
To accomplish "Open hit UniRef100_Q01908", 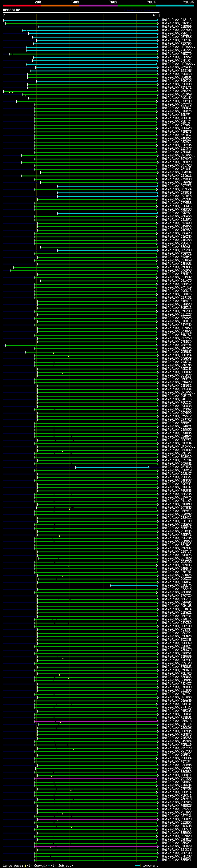I will coord(176,30).
